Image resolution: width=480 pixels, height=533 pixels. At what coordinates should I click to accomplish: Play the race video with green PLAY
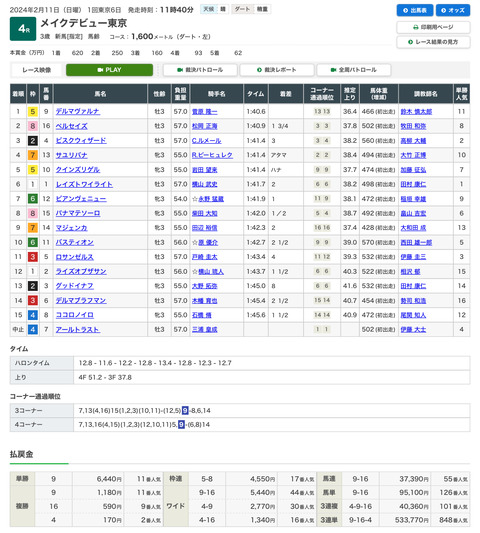(109, 70)
